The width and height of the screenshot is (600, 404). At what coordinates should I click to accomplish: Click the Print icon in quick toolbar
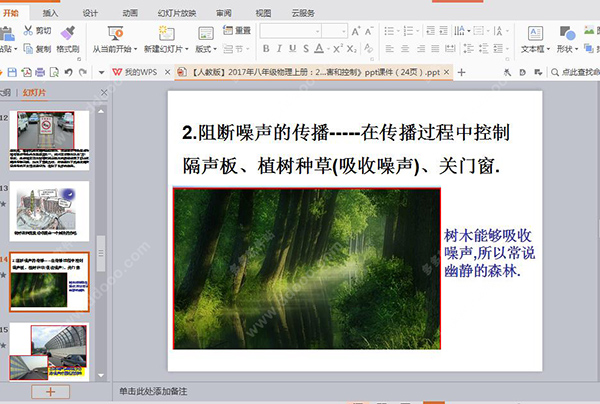point(40,72)
